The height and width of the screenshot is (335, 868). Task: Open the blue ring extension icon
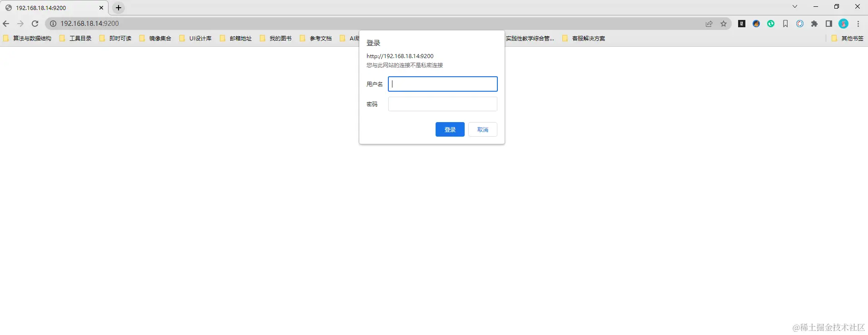800,24
